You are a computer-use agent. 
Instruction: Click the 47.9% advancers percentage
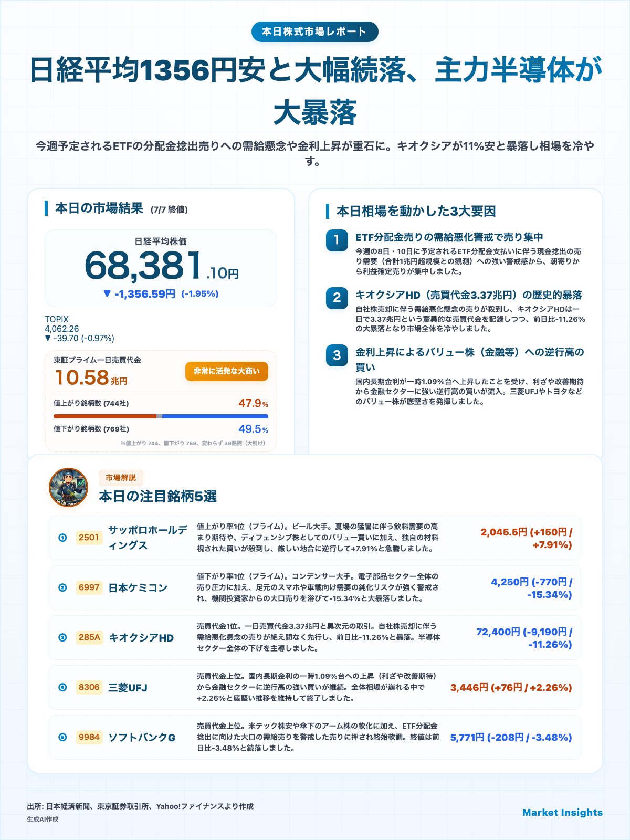tap(253, 403)
